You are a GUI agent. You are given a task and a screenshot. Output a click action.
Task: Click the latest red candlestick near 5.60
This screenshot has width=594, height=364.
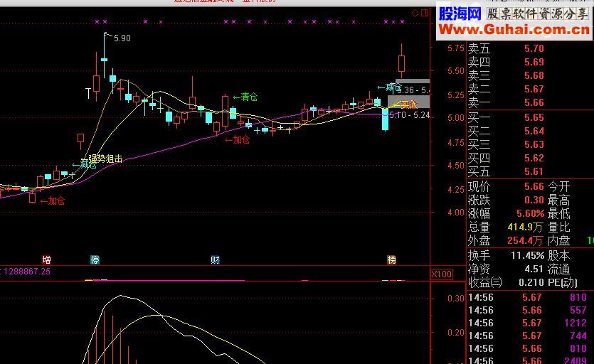[x=401, y=60]
